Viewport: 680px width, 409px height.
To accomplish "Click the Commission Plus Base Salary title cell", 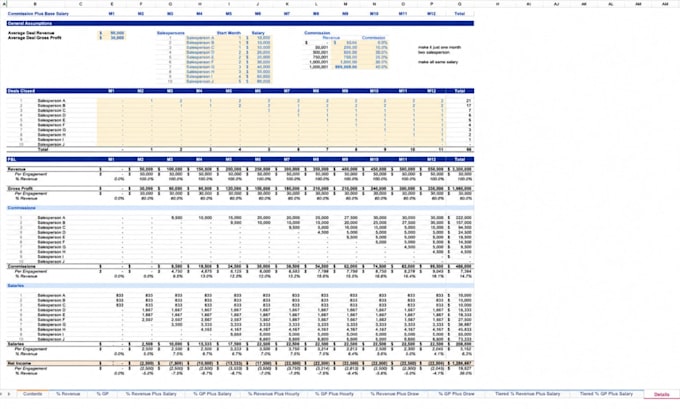I will [x=38, y=14].
